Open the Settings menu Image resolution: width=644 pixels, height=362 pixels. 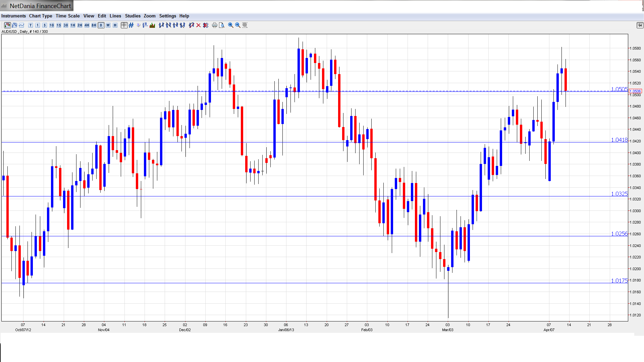point(167,16)
